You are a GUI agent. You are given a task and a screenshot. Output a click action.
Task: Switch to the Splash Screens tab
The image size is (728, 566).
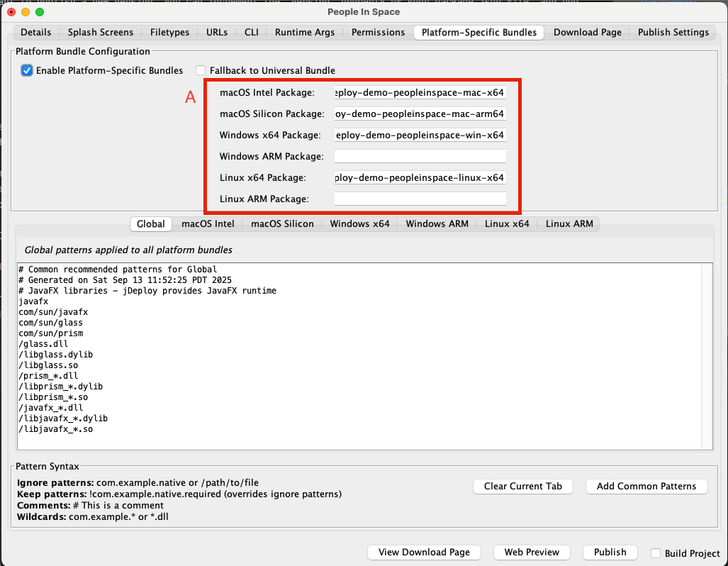(x=101, y=33)
